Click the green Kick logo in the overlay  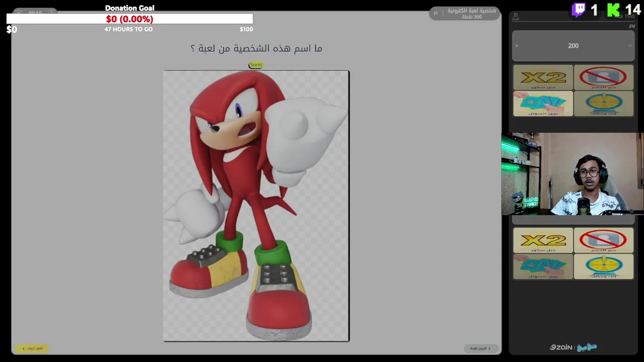(613, 10)
